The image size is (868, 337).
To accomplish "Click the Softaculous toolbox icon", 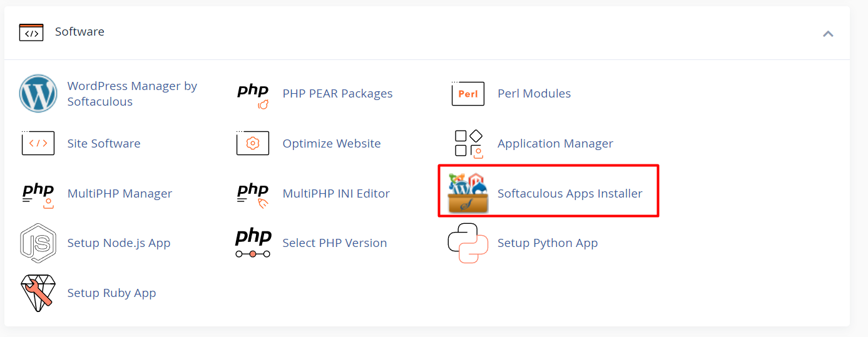I will pos(468,193).
